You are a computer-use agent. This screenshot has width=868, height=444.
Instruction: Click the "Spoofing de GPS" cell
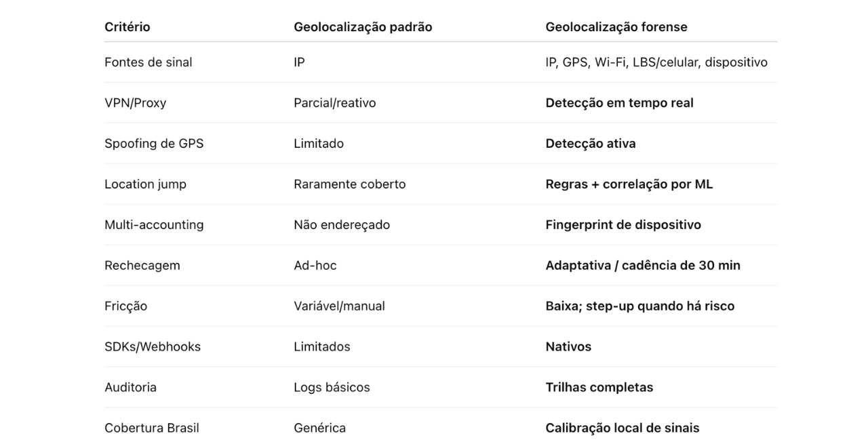(154, 144)
